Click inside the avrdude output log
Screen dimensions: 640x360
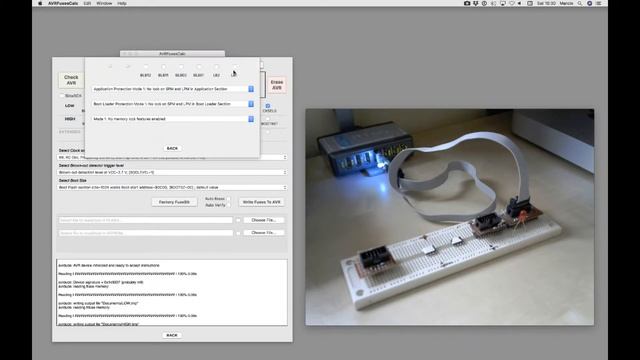coord(172,292)
